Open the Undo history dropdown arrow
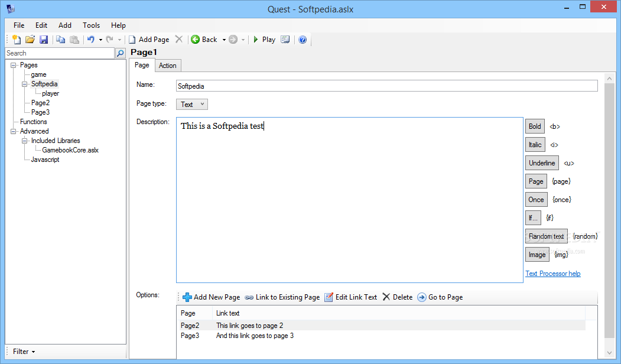Image resolution: width=621 pixels, height=364 pixels. coord(100,40)
